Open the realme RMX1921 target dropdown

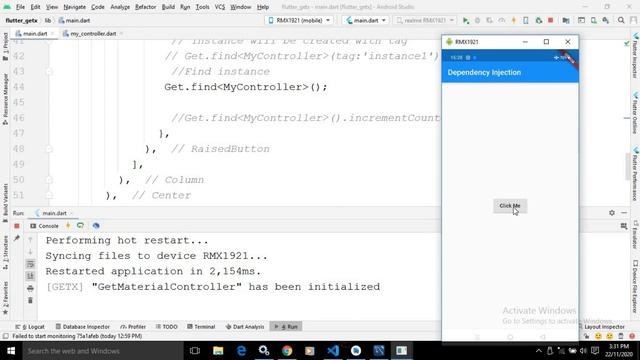click(x=425, y=20)
